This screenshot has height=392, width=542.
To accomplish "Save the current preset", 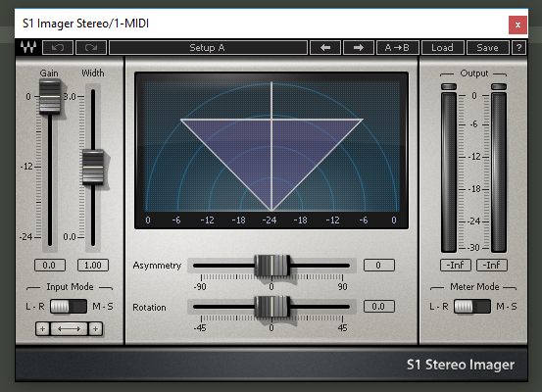I will [488, 47].
